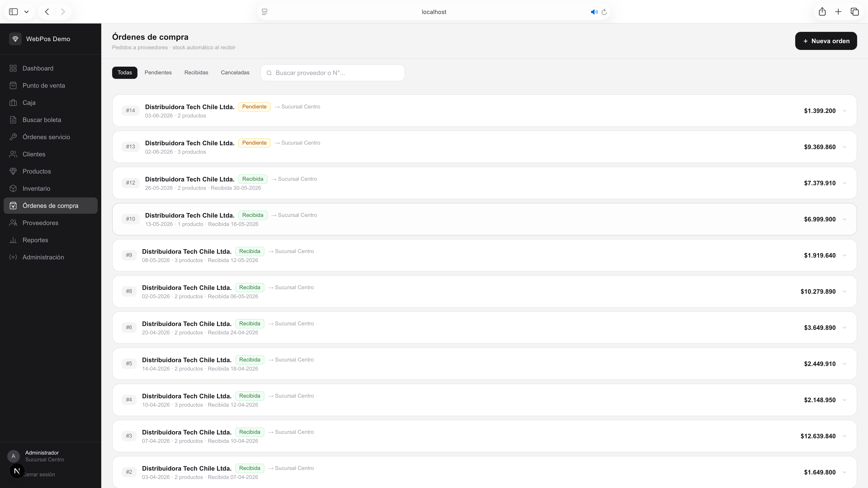
Task: Open a new tab with plus icon
Action: tap(838, 12)
